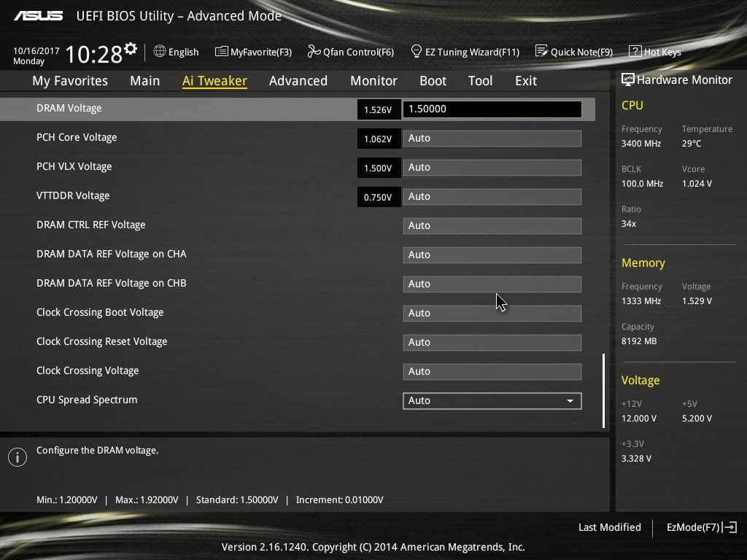The image size is (747, 560).
Task: Click the Memory voltage 1.529 V value
Action: click(697, 301)
